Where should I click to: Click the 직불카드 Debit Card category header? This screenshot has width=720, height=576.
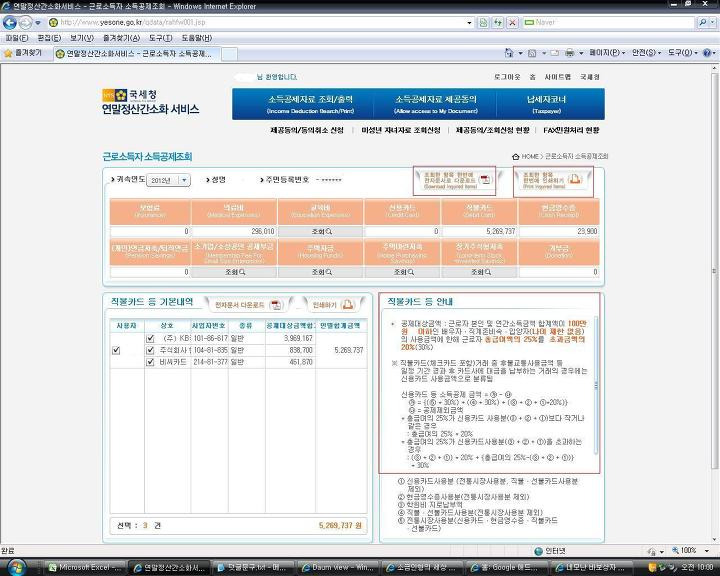[479, 212]
